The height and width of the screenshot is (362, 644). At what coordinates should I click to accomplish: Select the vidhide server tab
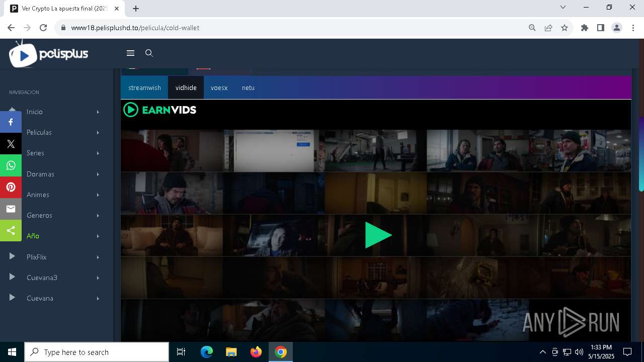[186, 87]
